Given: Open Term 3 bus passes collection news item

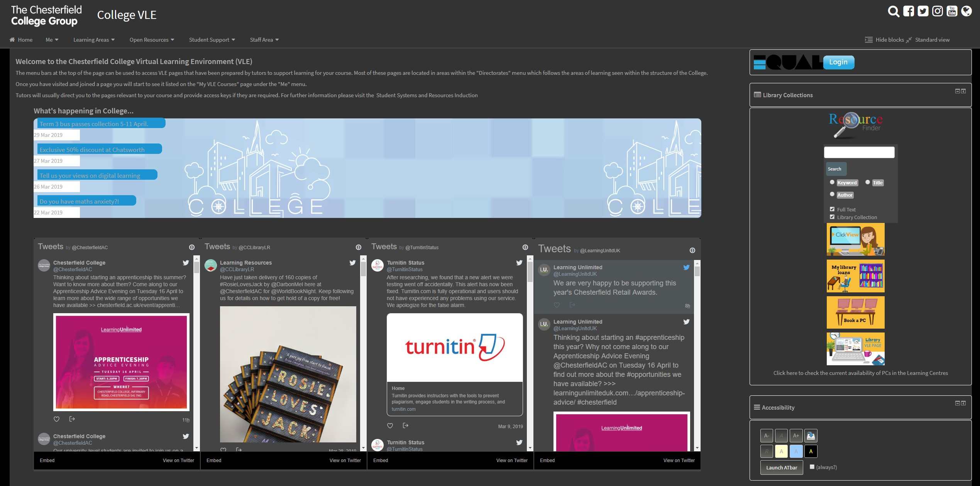Looking at the screenshot, I should 94,124.
